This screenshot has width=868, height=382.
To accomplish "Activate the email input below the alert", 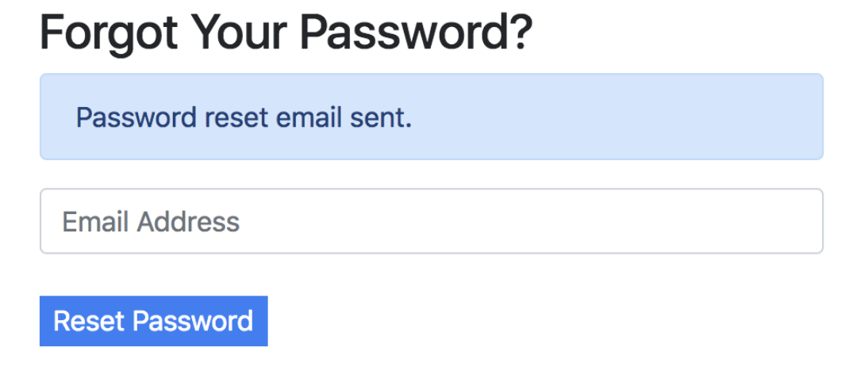I will [431, 221].
